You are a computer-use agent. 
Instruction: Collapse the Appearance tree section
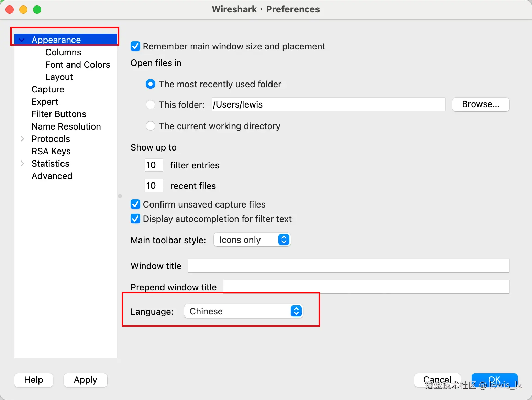(x=22, y=40)
